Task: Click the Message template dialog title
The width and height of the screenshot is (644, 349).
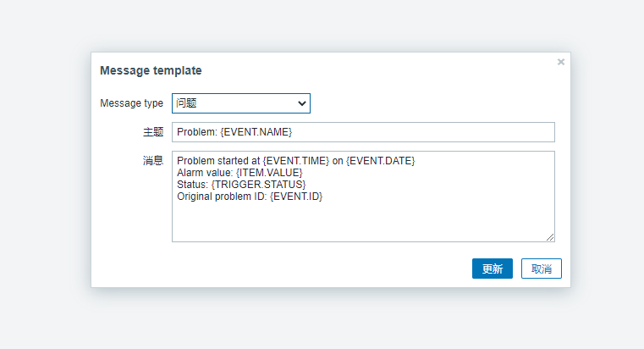Action: pyautogui.click(x=151, y=70)
